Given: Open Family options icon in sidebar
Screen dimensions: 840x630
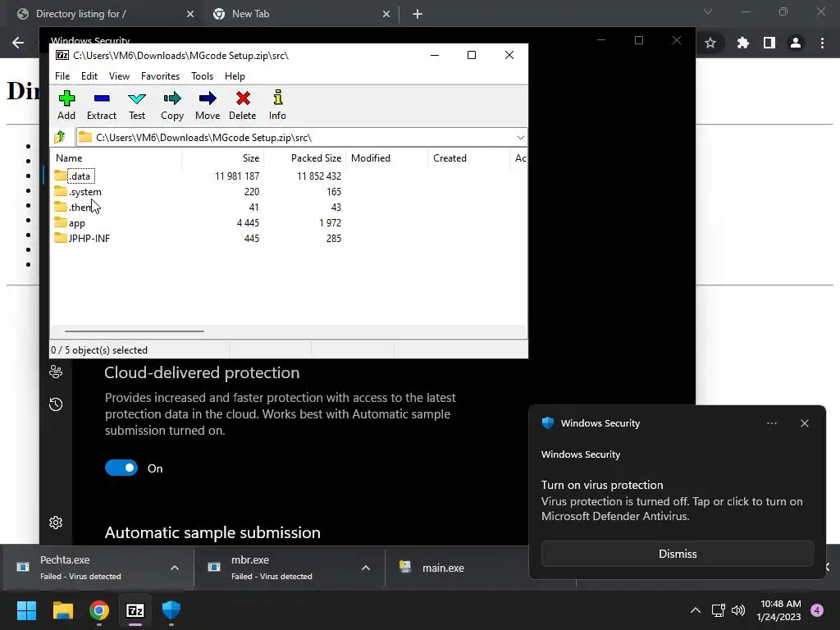Looking at the screenshot, I should pos(56,372).
